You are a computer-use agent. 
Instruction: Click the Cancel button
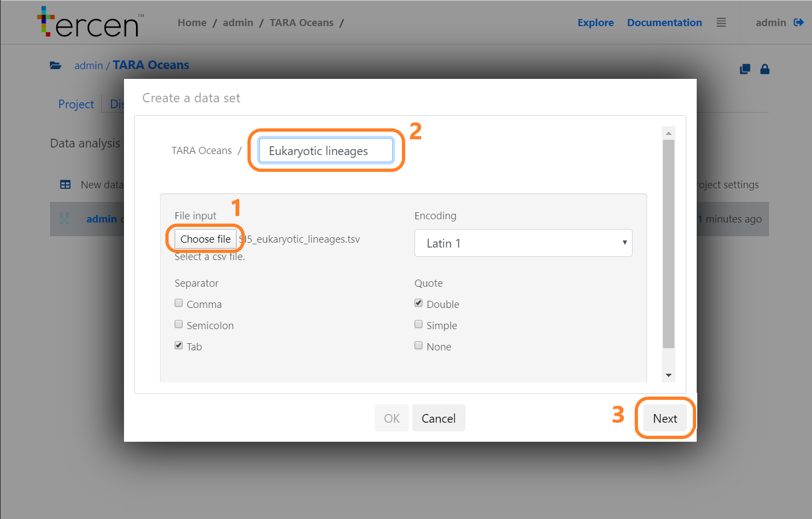pos(438,418)
